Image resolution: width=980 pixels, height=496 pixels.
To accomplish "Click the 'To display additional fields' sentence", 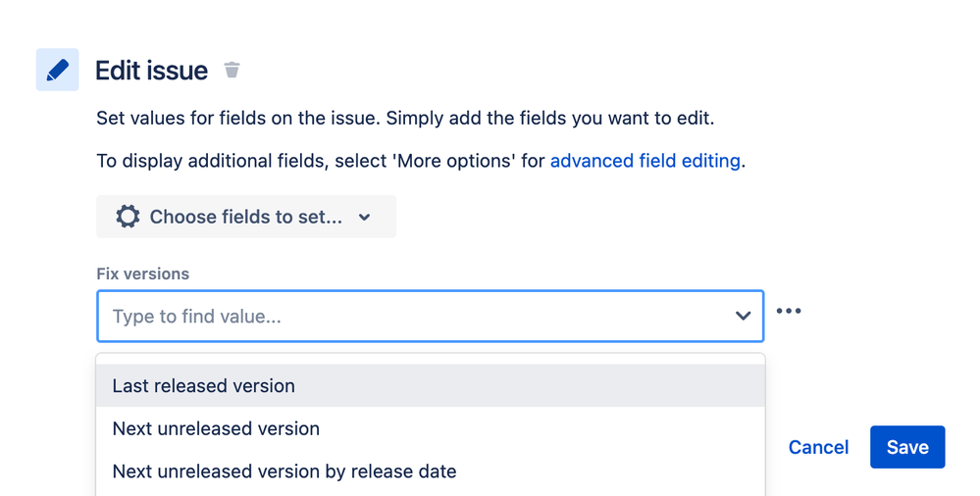I will (421, 161).
